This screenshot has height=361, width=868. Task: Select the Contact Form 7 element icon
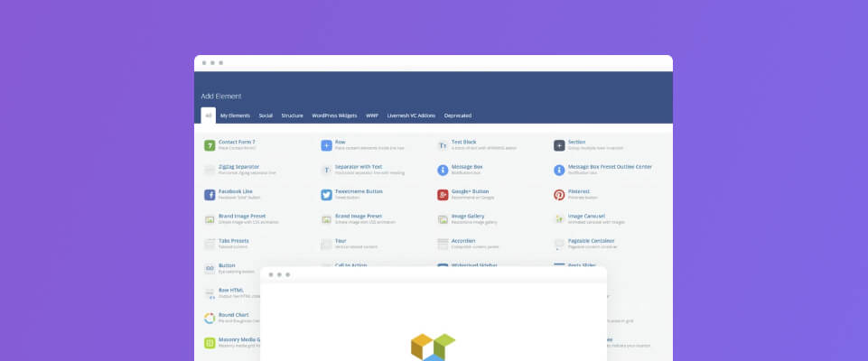coord(210,145)
